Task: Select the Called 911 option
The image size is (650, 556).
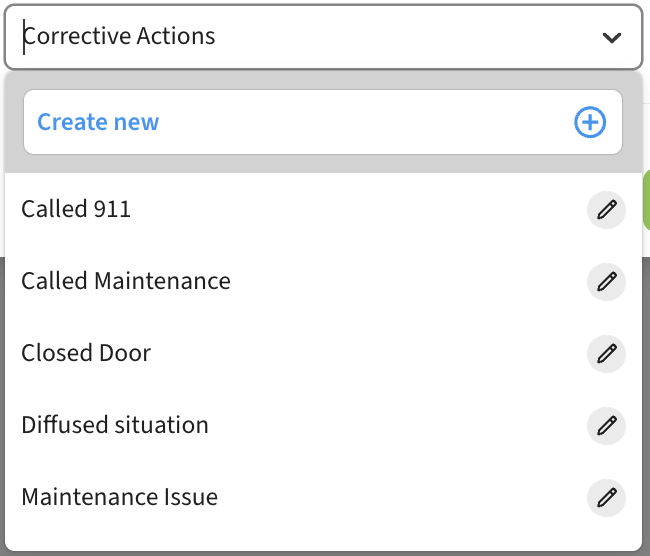Action: coord(76,209)
